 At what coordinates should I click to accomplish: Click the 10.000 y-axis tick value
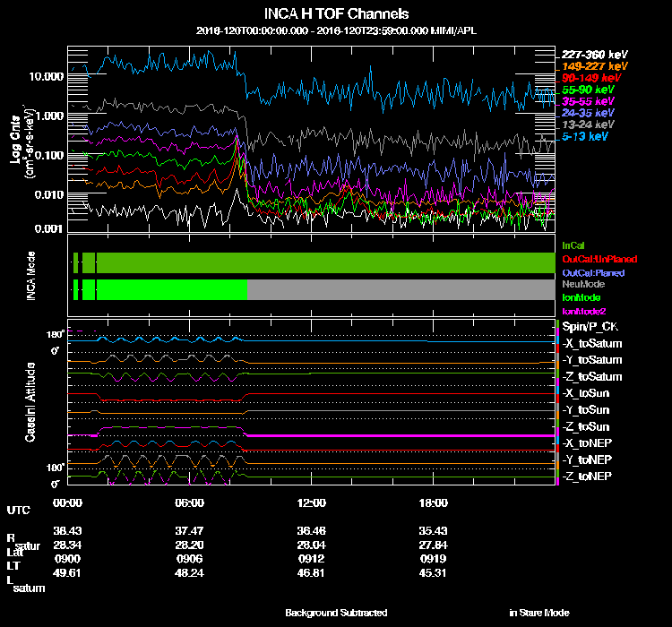46,77
